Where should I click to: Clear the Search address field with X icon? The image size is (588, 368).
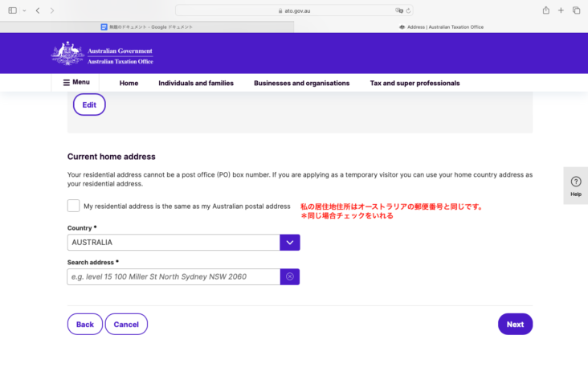[289, 276]
